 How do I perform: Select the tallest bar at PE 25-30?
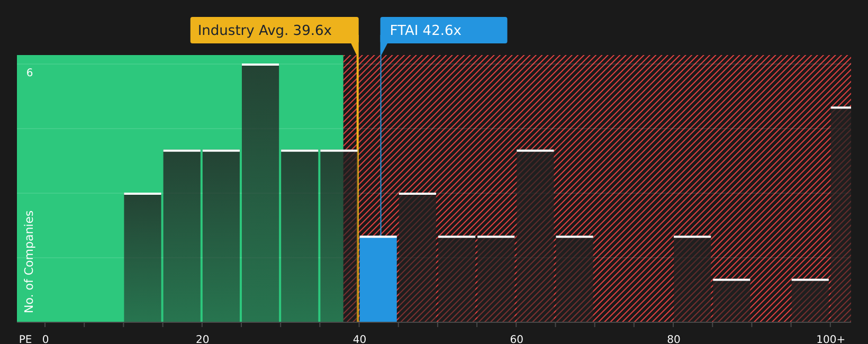[260, 193]
